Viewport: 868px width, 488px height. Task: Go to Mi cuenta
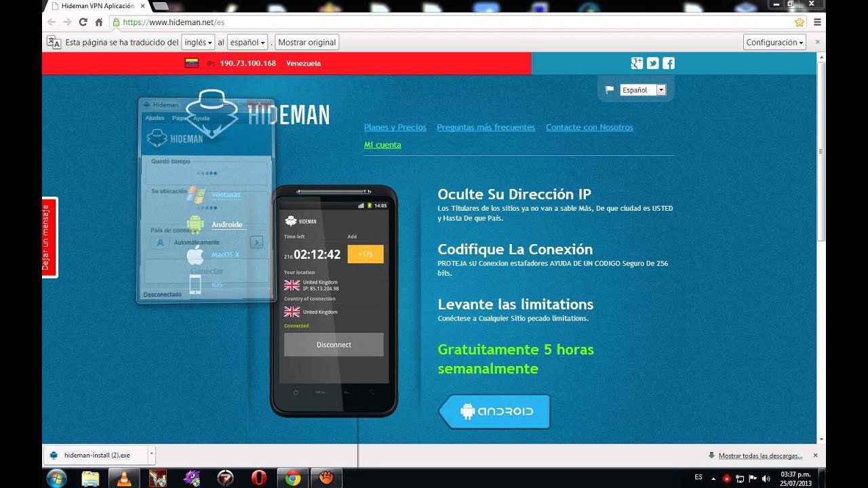382,145
